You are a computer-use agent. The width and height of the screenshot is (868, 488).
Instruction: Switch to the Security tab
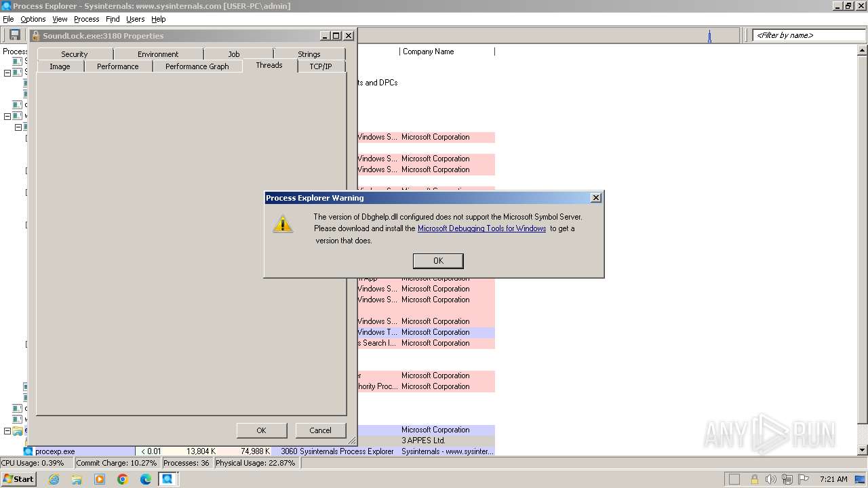[x=75, y=54]
